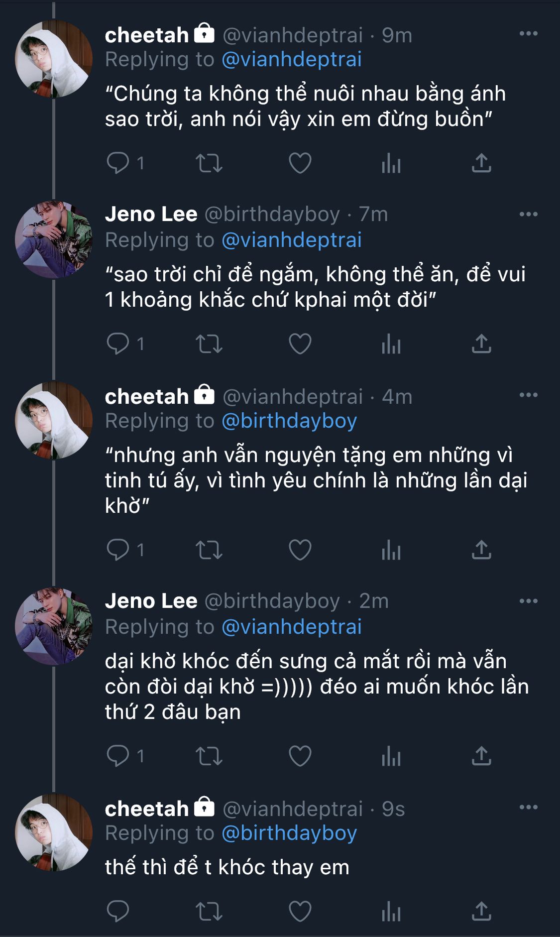
Task: Open cheetah's profile picture on 9m tweet
Action: (54, 59)
